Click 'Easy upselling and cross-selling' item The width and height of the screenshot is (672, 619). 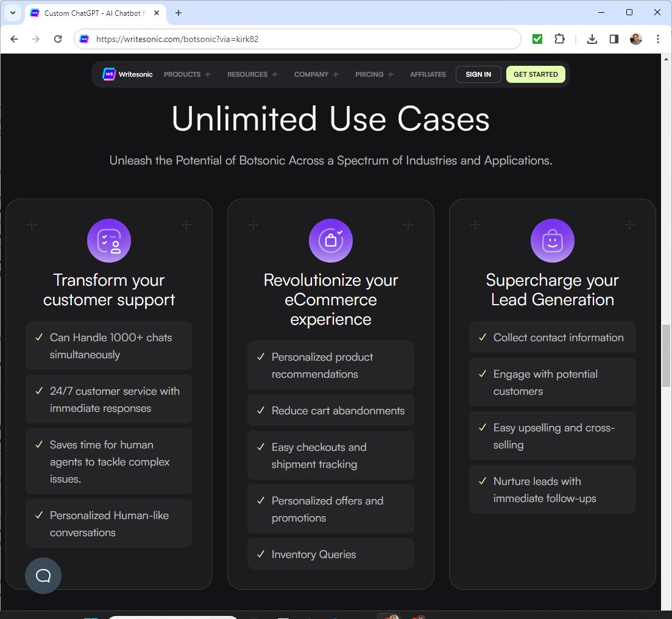coord(552,436)
